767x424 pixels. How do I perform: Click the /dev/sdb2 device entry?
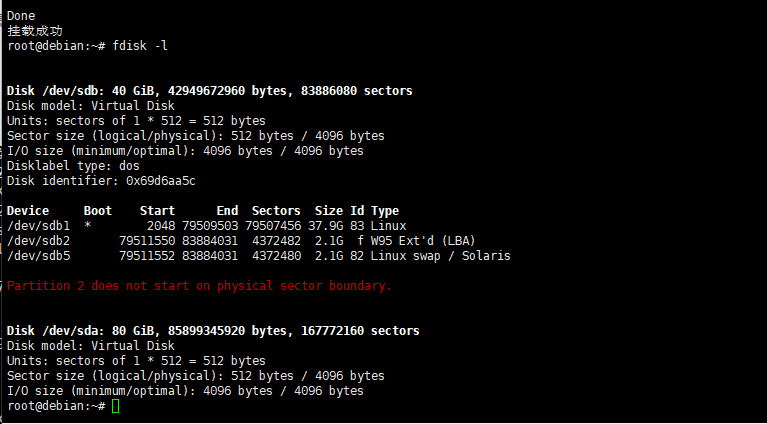tap(38, 241)
